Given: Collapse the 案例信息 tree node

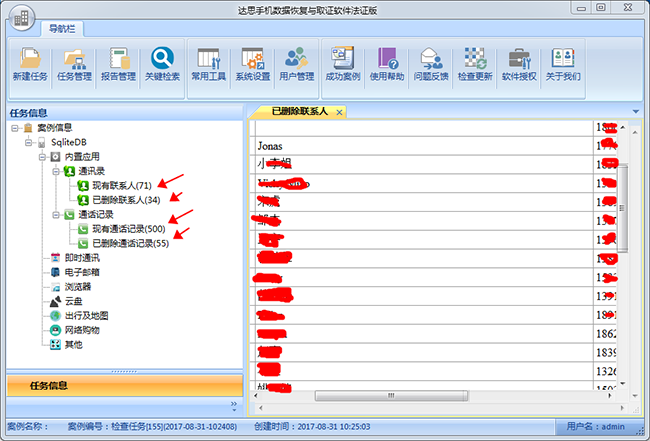Looking at the screenshot, I should coord(15,128).
